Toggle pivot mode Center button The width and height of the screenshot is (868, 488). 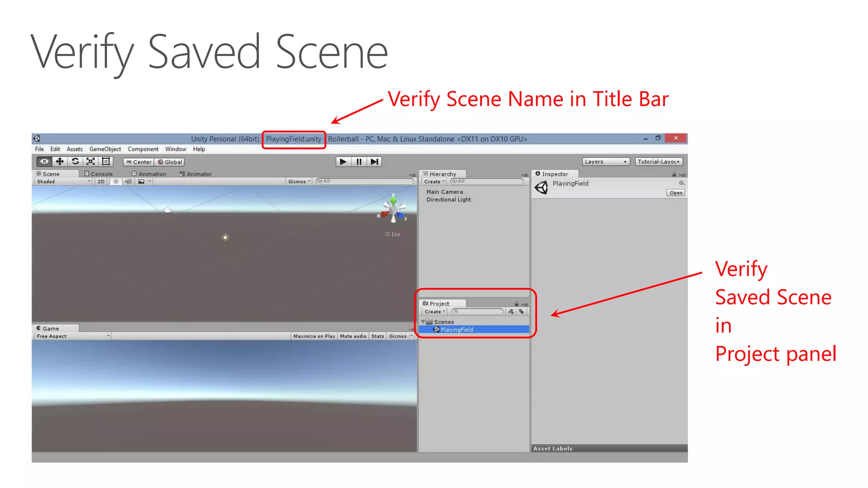tap(139, 162)
